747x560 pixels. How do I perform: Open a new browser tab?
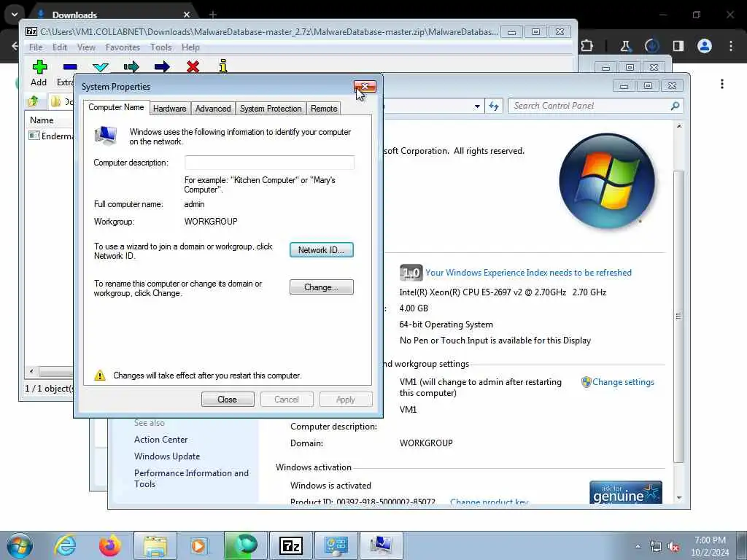213,15
